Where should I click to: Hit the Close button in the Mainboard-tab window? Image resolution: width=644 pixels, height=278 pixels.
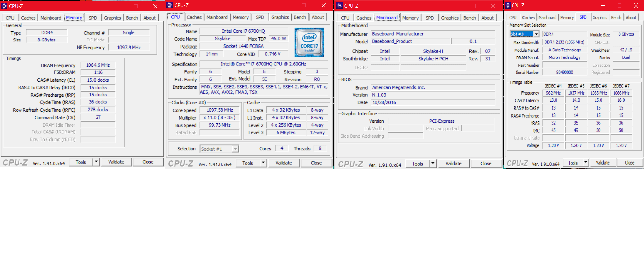coord(486,164)
